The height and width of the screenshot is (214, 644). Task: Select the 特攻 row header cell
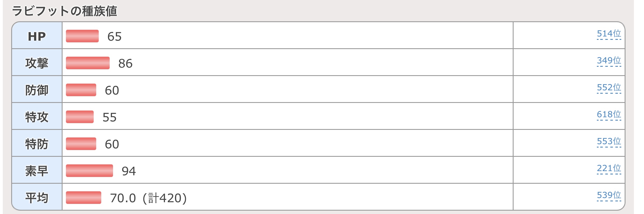coord(37,116)
